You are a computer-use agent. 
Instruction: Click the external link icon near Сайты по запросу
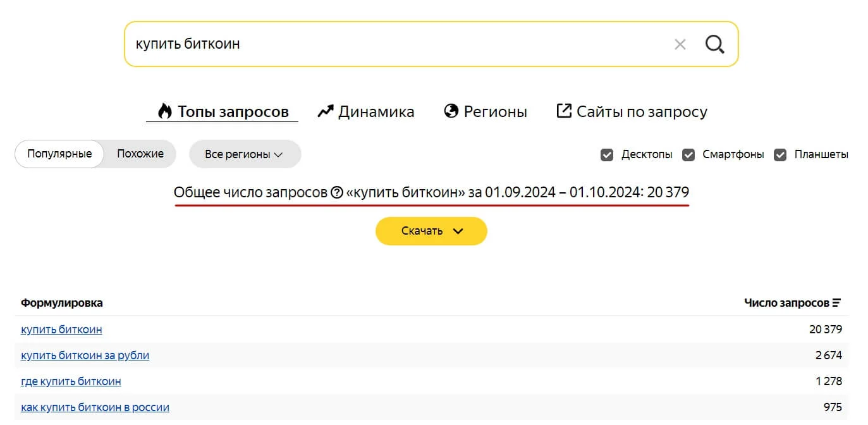pos(563,111)
